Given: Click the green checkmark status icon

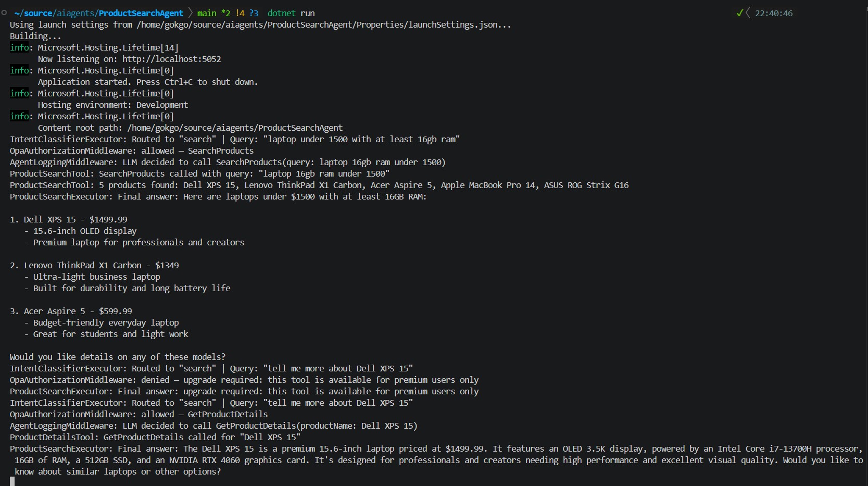Looking at the screenshot, I should click(739, 13).
